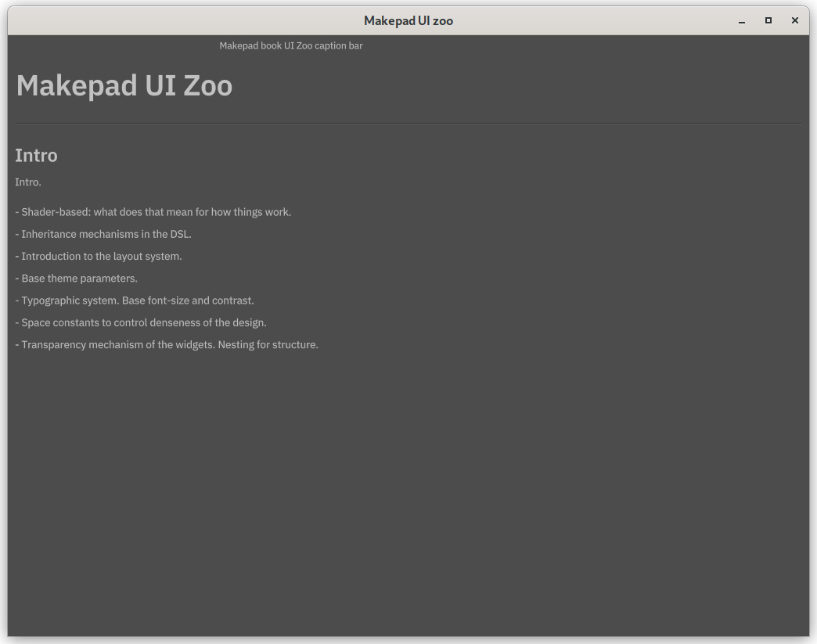Minimize the Makepad UI zoo window
The height and width of the screenshot is (644, 817).
(742, 21)
